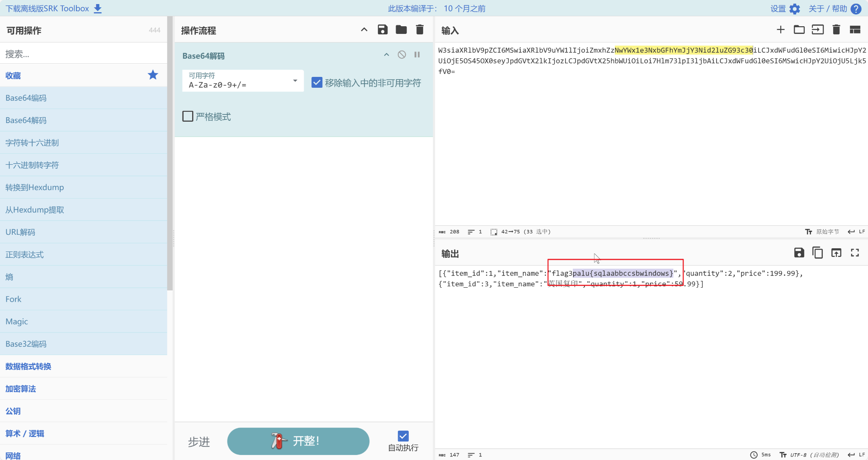The image size is (868, 460).
Task: Enable the 严格模式 checkbox
Action: (x=188, y=116)
